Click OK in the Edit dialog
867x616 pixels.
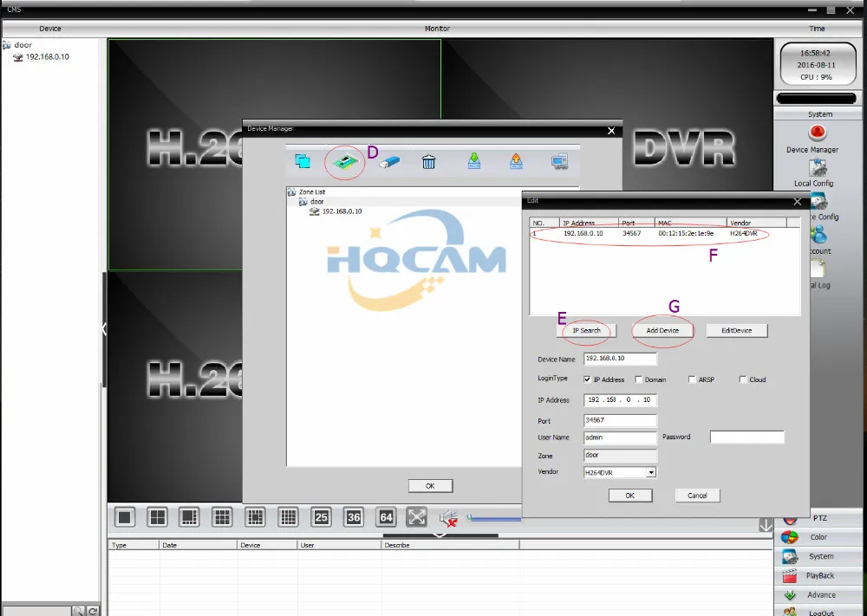click(x=629, y=496)
